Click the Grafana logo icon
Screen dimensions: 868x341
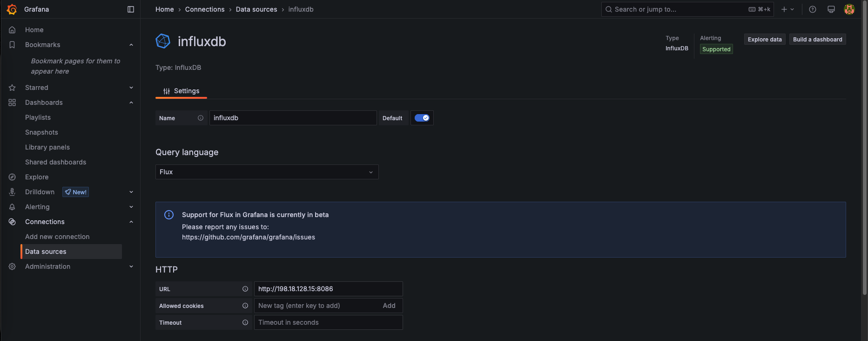click(12, 9)
